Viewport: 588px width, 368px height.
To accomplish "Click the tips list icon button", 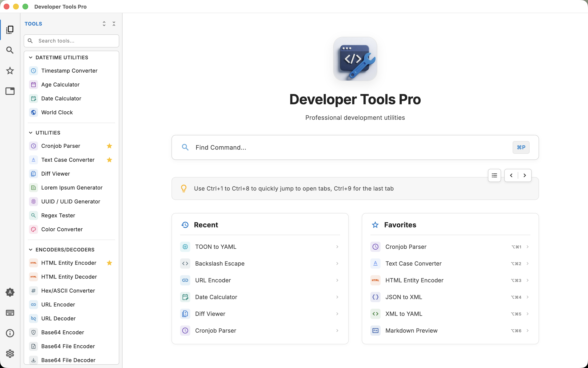I will pyautogui.click(x=494, y=175).
